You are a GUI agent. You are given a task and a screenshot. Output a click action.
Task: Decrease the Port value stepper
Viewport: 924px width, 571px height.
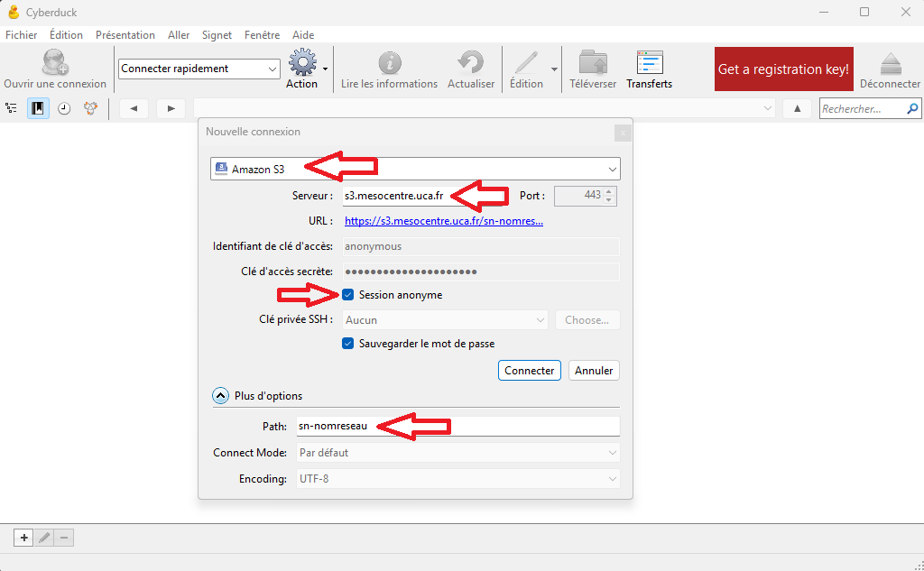610,200
